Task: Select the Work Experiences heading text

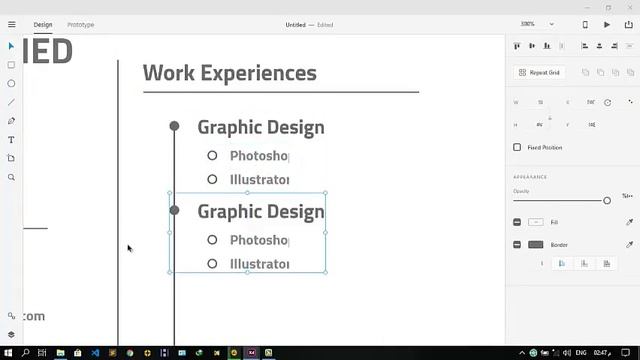Action: [229, 73]
